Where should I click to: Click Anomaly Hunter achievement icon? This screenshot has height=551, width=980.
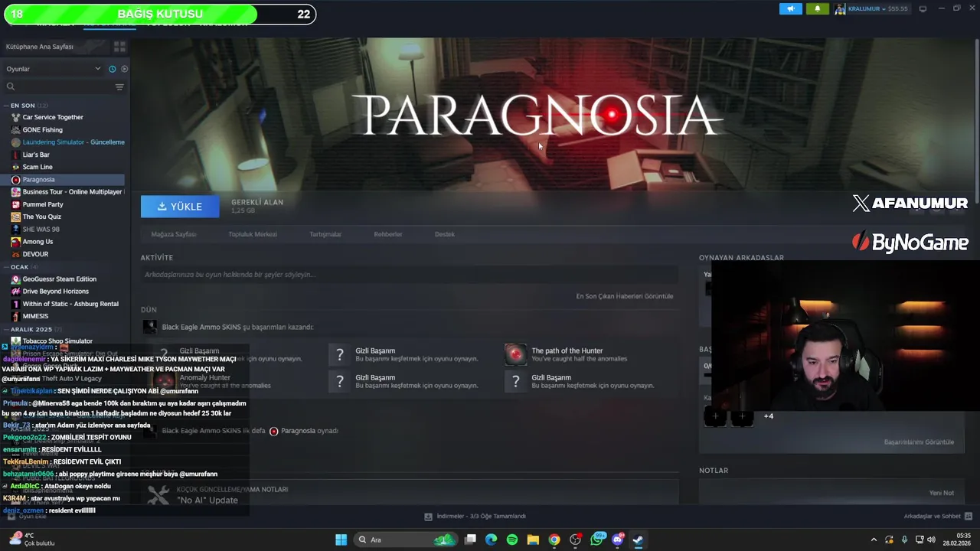[x=164, y=380]
